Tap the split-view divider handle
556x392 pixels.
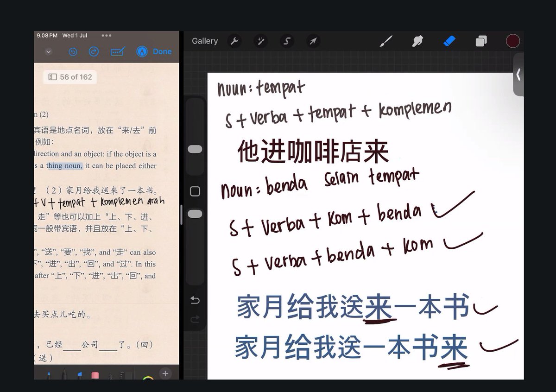click(181, 215)
